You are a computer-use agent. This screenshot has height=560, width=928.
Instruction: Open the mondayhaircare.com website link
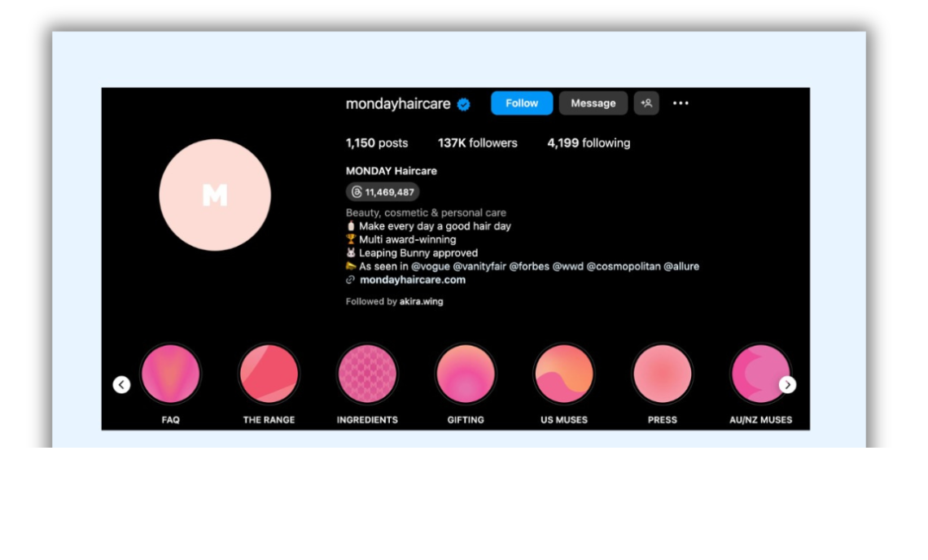tap(412, 280)
